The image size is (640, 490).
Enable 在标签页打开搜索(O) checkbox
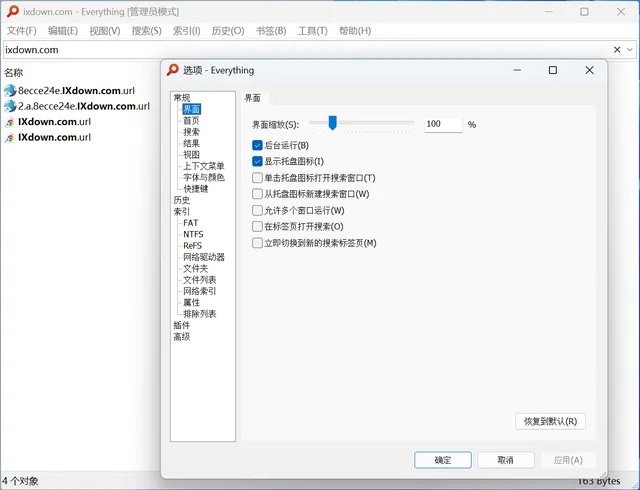(257, 226)
